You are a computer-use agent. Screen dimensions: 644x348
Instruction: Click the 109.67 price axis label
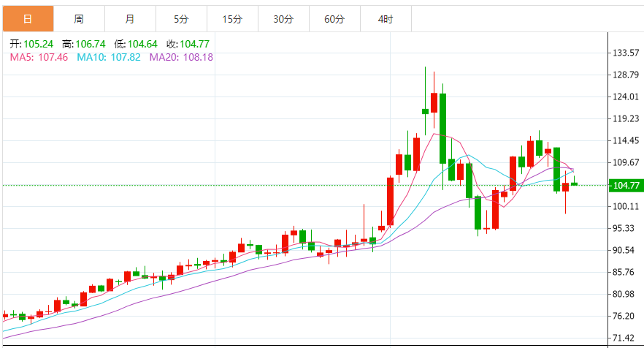[x=626, y=162]
